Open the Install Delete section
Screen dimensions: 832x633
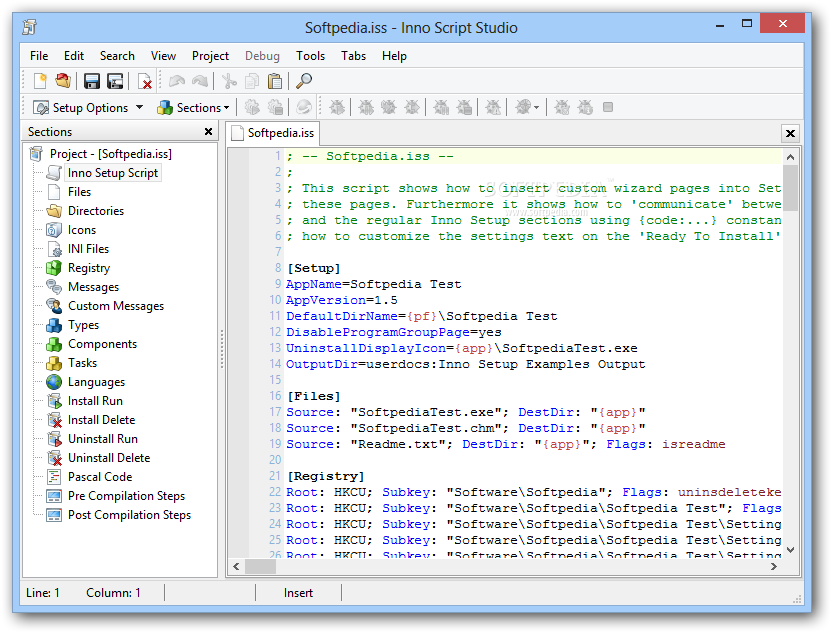pos(102,420)
